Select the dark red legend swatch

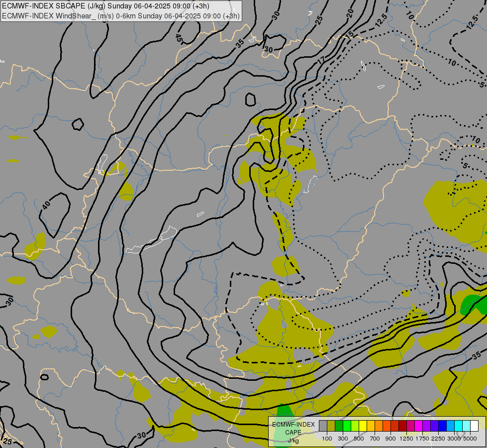coord(402,426)
